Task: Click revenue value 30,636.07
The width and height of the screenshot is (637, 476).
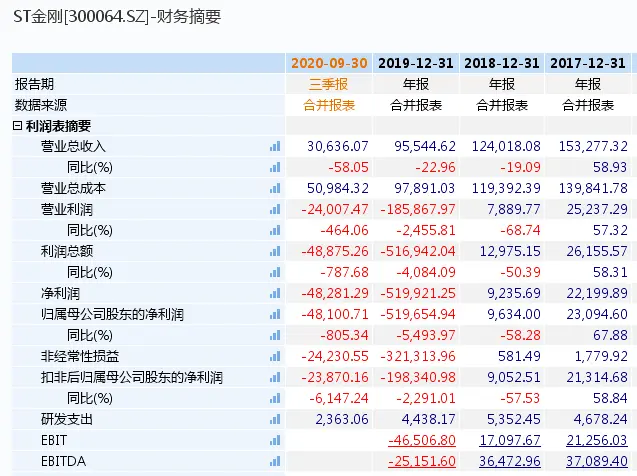Action: (338, 146)
